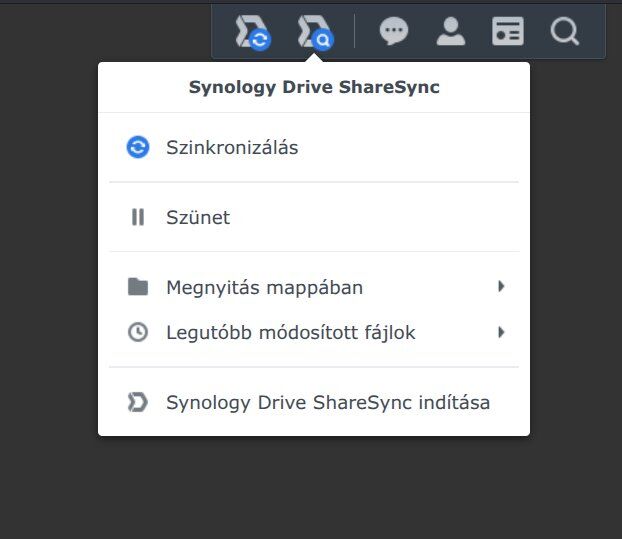The image size is (622, 539).
Task: Select Megnyitás mappában menu item
Action: tap(264, 288)
